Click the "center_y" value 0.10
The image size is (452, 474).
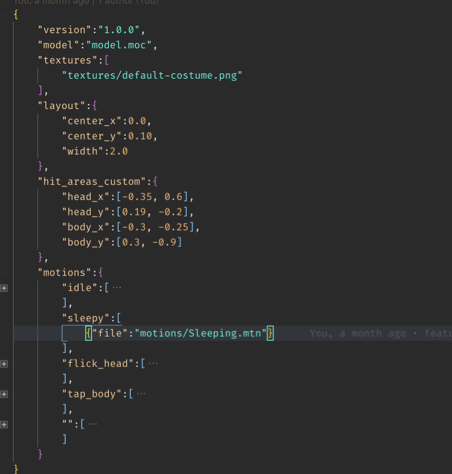pos(140,136)
